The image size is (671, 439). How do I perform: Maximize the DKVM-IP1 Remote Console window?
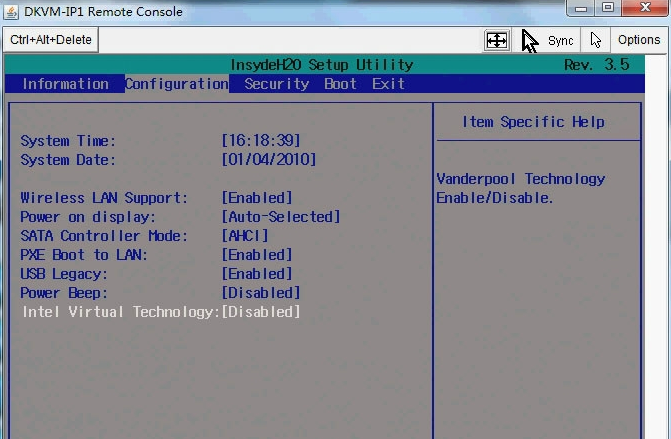coord(608,8)
